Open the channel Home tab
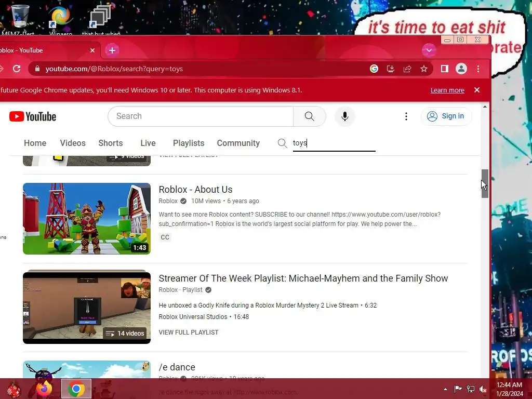The image size is (532, 399). tap(35, 143)
